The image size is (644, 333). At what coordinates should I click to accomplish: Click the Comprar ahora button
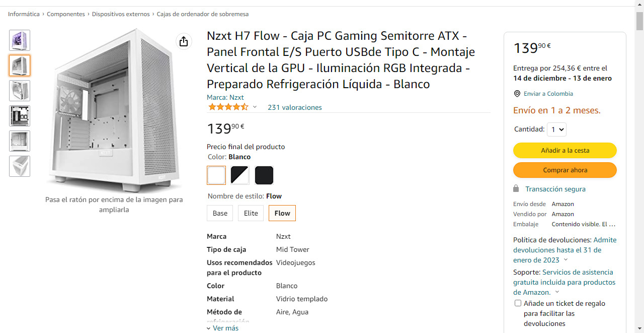pos(565,170)
